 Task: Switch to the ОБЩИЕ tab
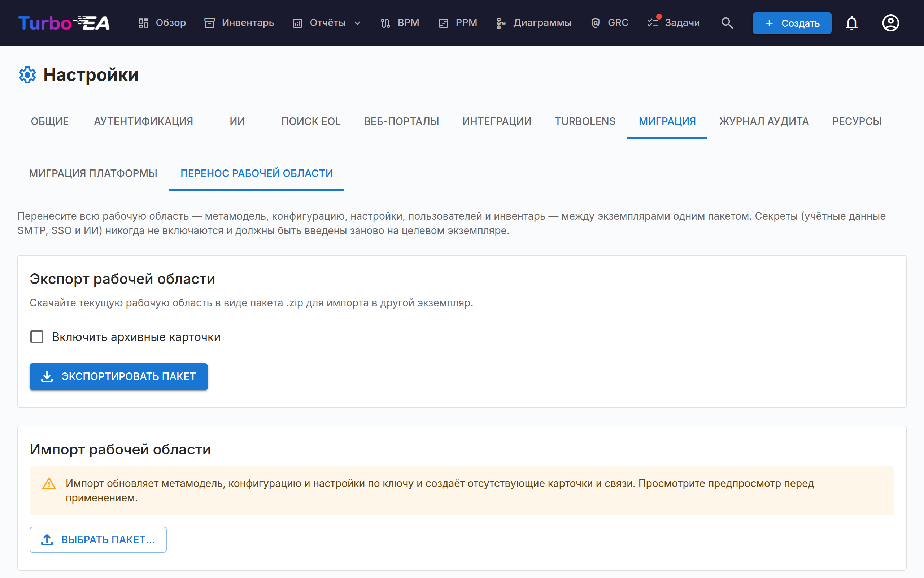[50, 122]
